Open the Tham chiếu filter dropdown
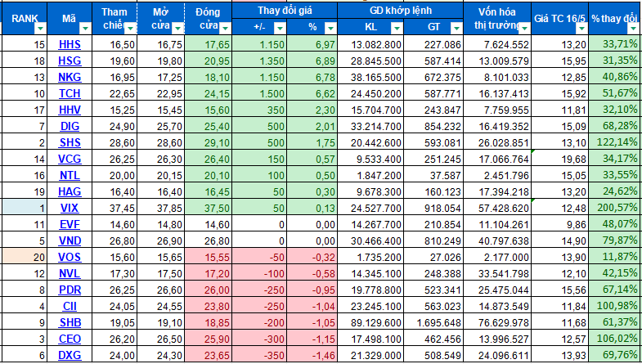The width and height of the screenshot is (642, 364). point(131,29)
